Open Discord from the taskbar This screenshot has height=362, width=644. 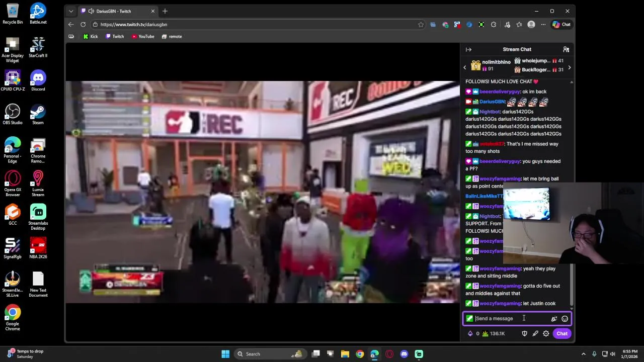click(404, 354)
